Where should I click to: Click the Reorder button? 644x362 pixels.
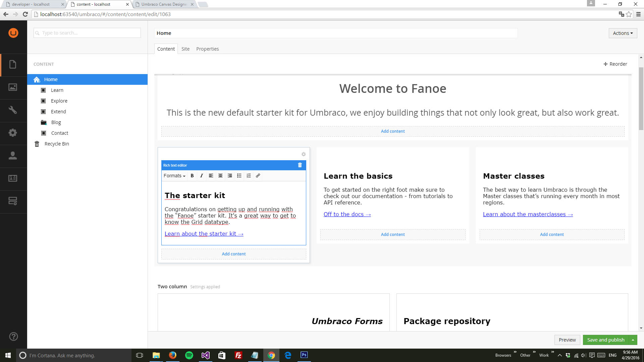click(615, 64)
